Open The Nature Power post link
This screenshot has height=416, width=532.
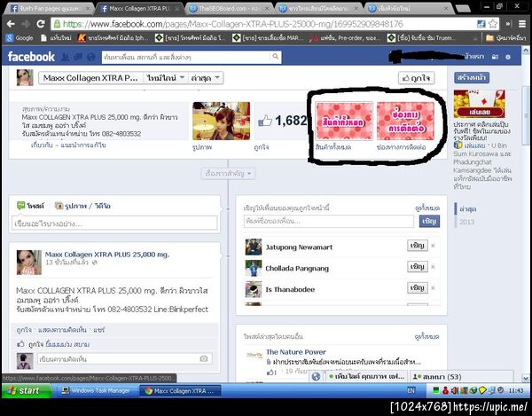(x=296, y=352)
